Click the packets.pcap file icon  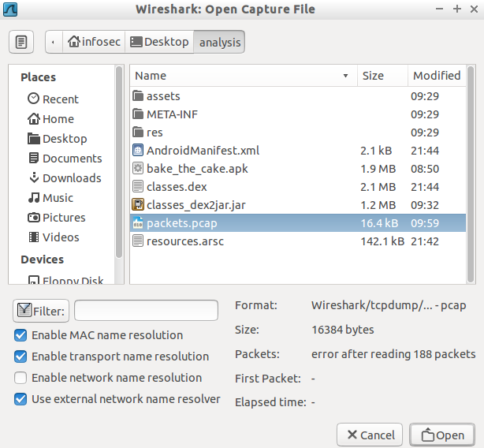coord(138,223)
